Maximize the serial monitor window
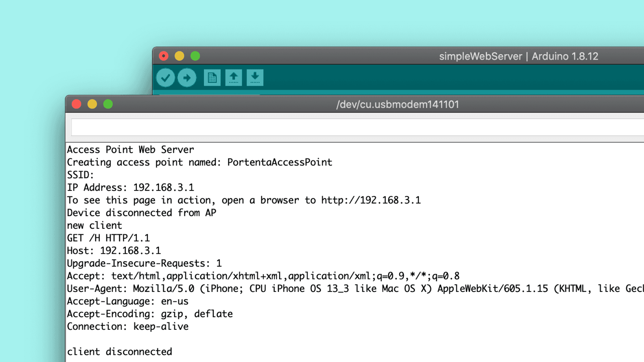Screen dimensions: 644x362 [x=108, y=104]
